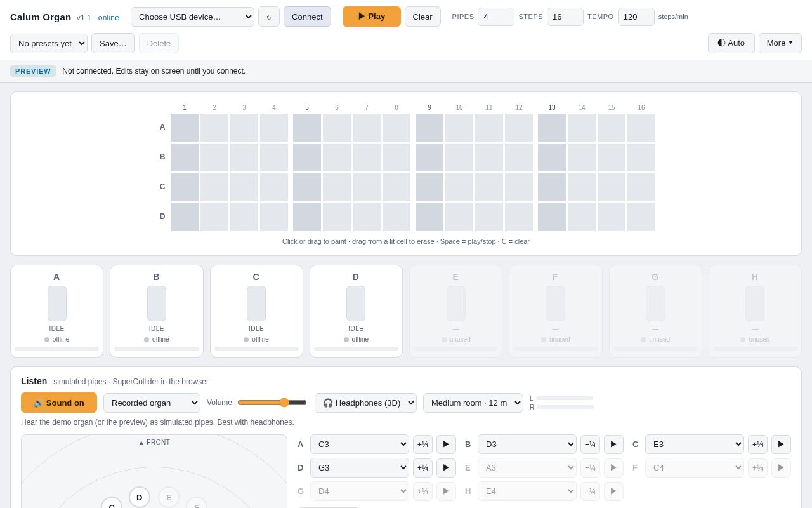This screenshot has height=508, width=812.
Task: Play pipe D test note
Action: pyautogui.click(x=446, y=468)
